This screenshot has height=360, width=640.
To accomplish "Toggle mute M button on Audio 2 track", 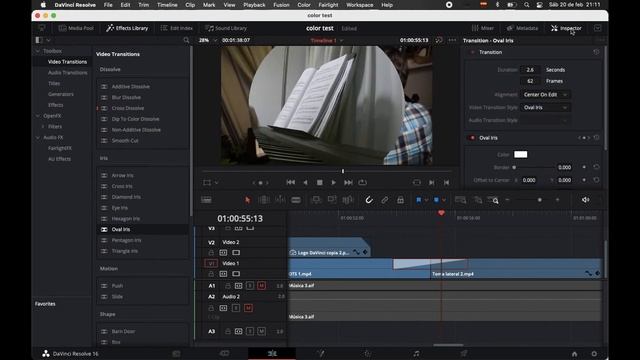I will coord(248,308).
